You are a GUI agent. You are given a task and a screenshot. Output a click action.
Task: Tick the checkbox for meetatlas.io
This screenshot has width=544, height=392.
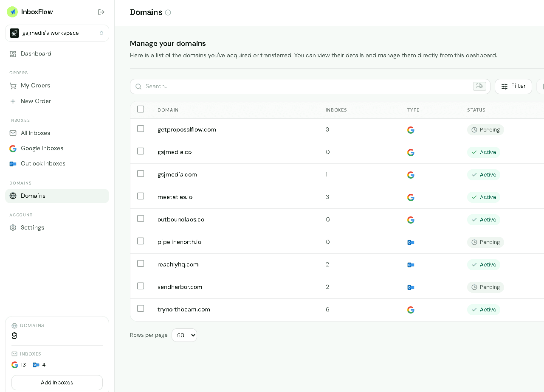pyautogui.click(x=141, y=196)
